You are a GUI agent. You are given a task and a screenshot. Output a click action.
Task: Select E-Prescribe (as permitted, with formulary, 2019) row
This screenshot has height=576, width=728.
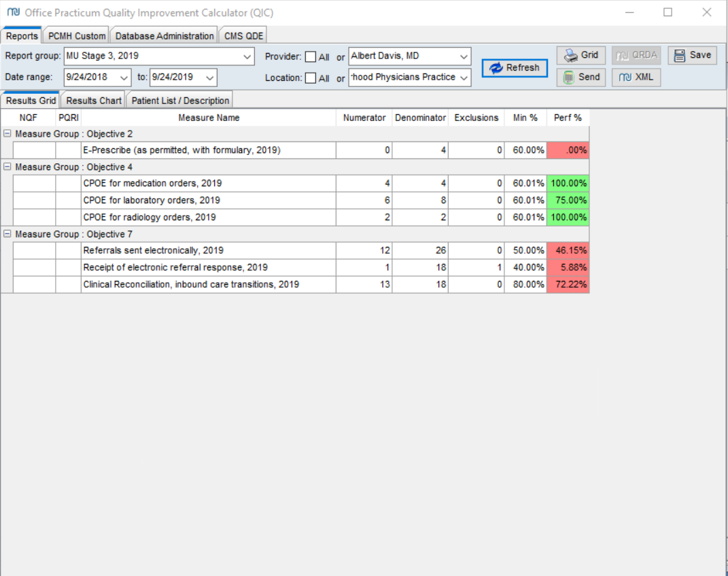tap(301, 150)
